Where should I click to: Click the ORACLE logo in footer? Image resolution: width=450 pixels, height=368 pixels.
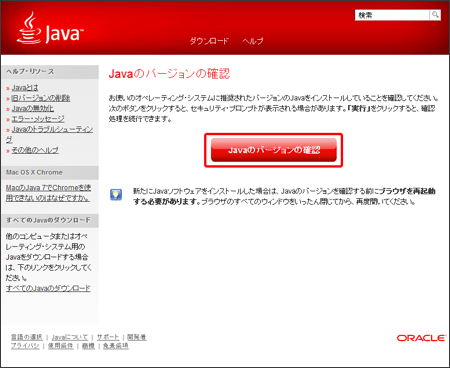point(421,338)
